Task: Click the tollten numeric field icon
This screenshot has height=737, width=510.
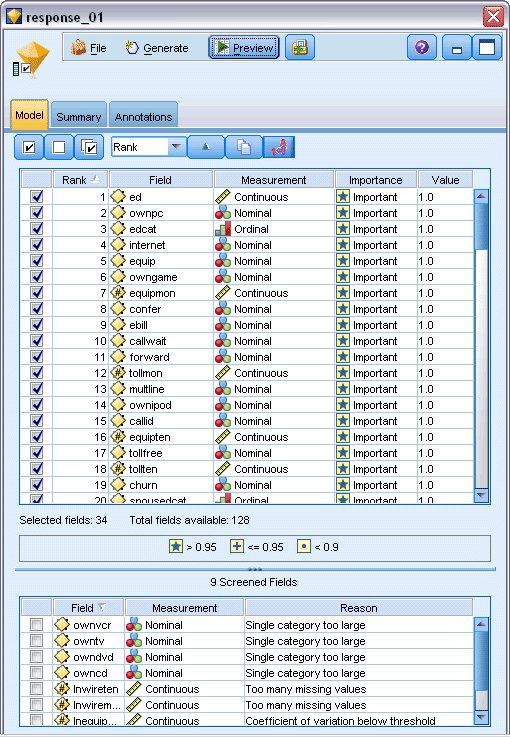Action: 118,469
